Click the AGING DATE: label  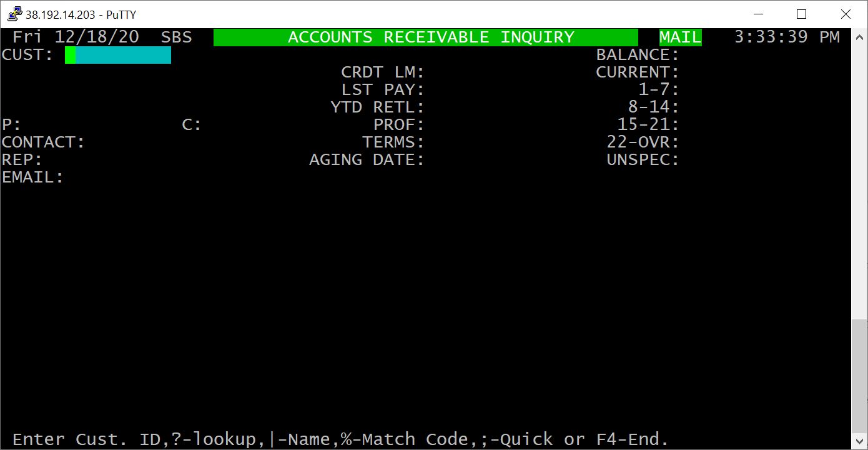367,160
